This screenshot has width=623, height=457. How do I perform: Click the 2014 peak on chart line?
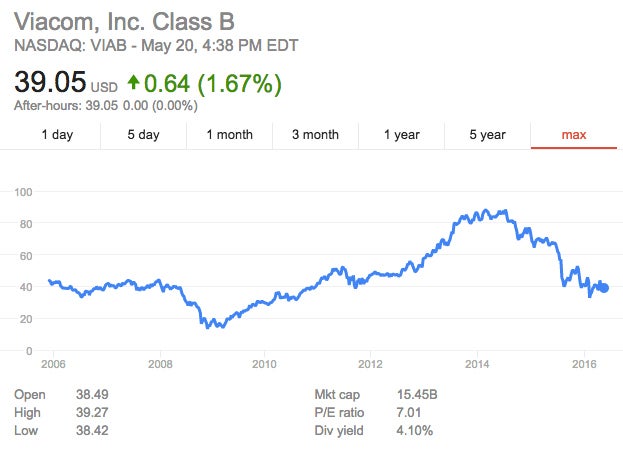click(x=486, y=211)
